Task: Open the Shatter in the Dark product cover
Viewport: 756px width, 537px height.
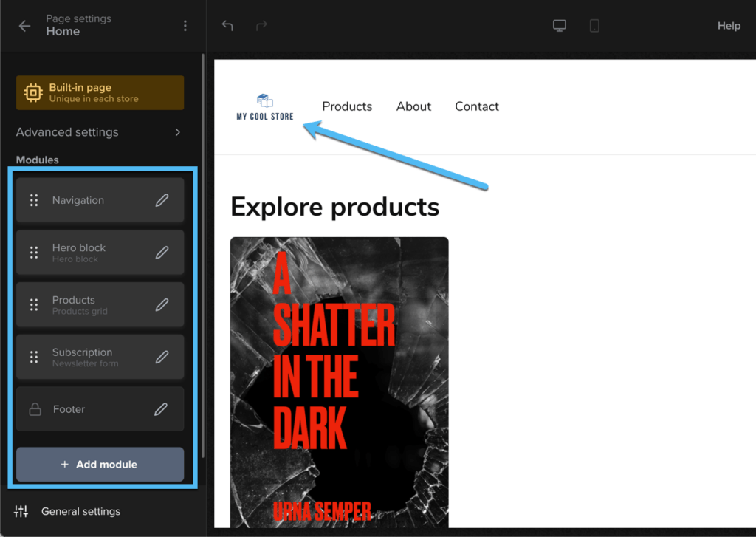Action: click(340, 382)
